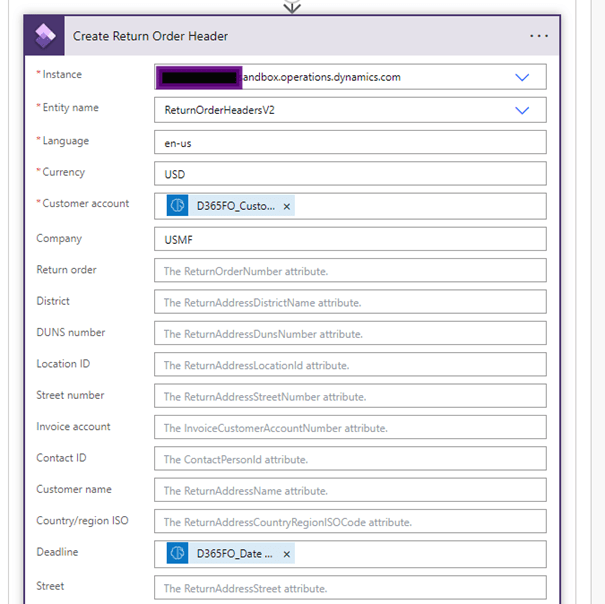Click the D365FO_Date token icon in Deadline

[177, 554]
